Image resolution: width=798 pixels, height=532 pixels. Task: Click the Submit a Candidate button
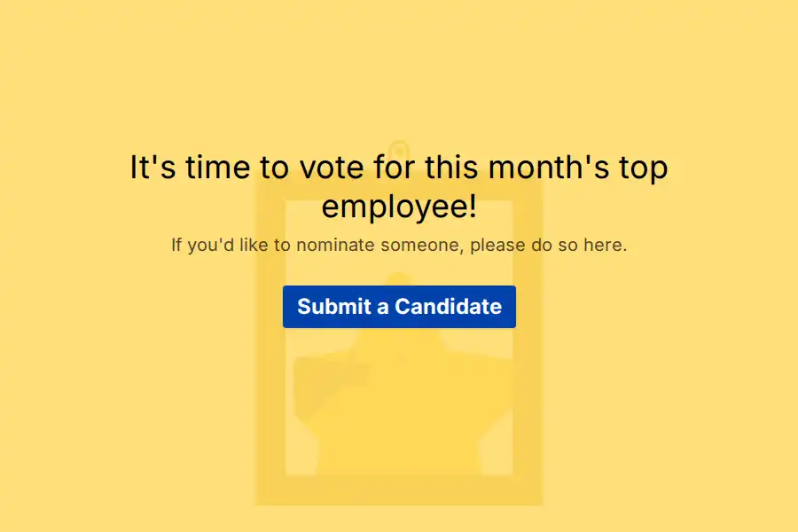pos(399,307)
